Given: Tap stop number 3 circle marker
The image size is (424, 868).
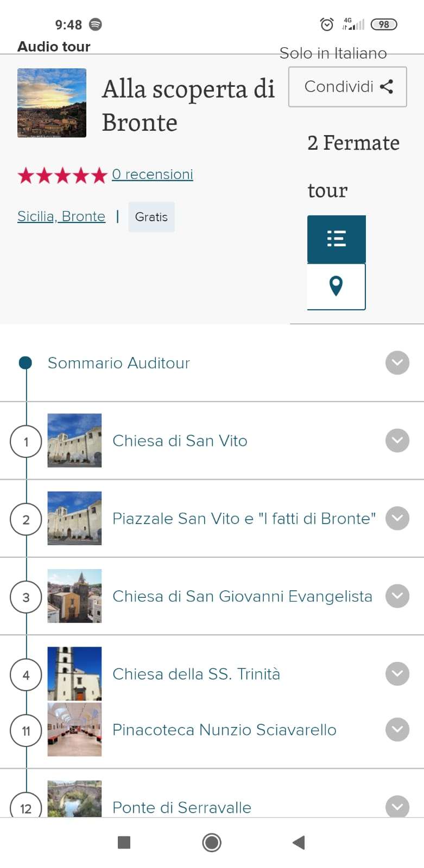Looking at the screenshot, I should coord(26,597).
